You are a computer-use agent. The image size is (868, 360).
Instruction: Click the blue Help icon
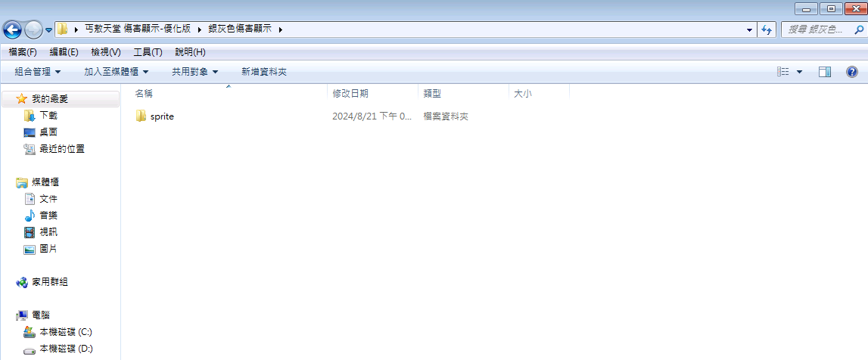pyautogui.click(x=852, y=72)
